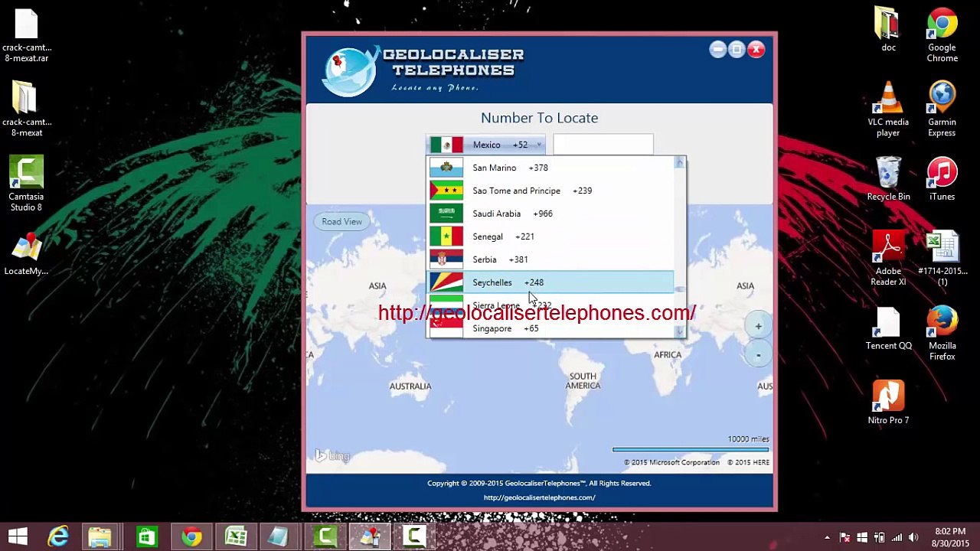Switch to Chrome in the taskbar

tap(191, 536)
